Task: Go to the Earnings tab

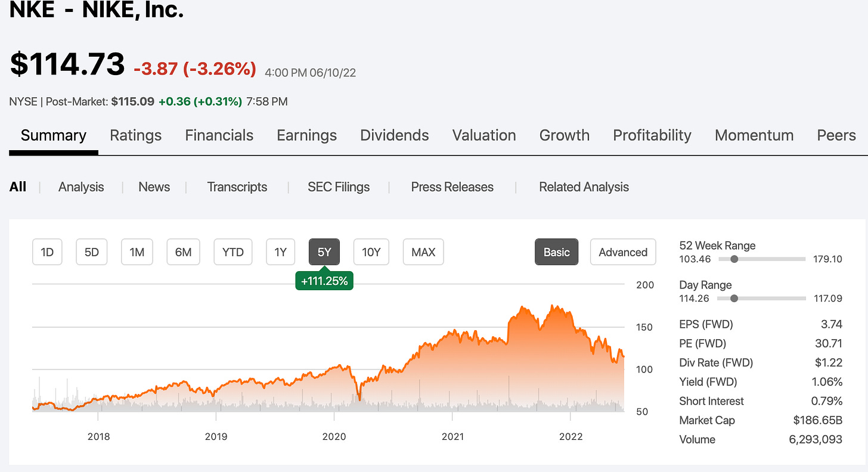Action: [306, 136]
